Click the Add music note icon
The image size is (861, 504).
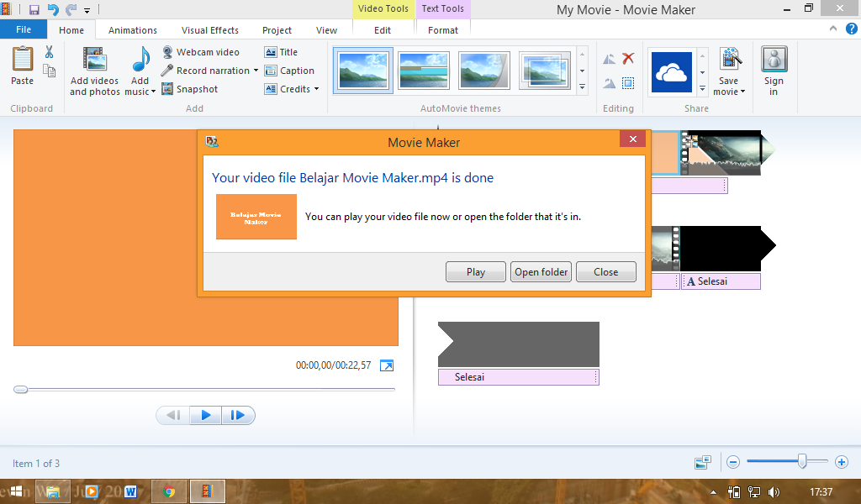[140, 60]
